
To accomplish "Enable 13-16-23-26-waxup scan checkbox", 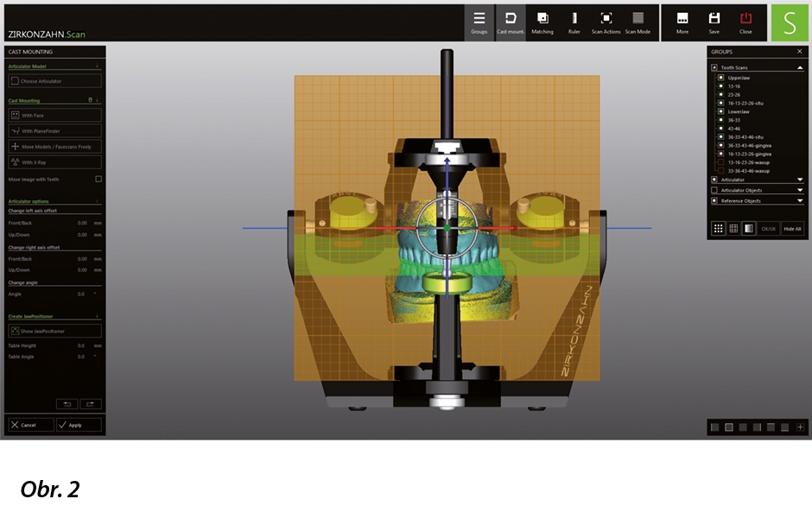I will tap(720, 162).
